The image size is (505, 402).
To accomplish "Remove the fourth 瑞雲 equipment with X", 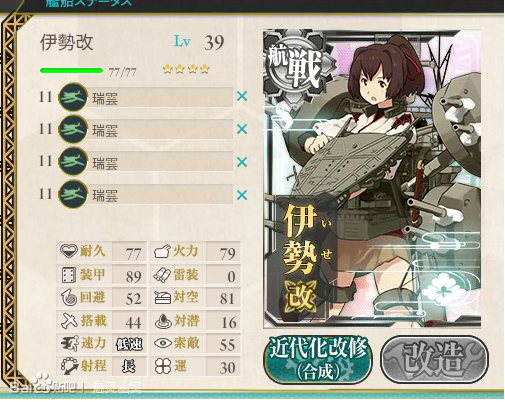I will (242, 195).
